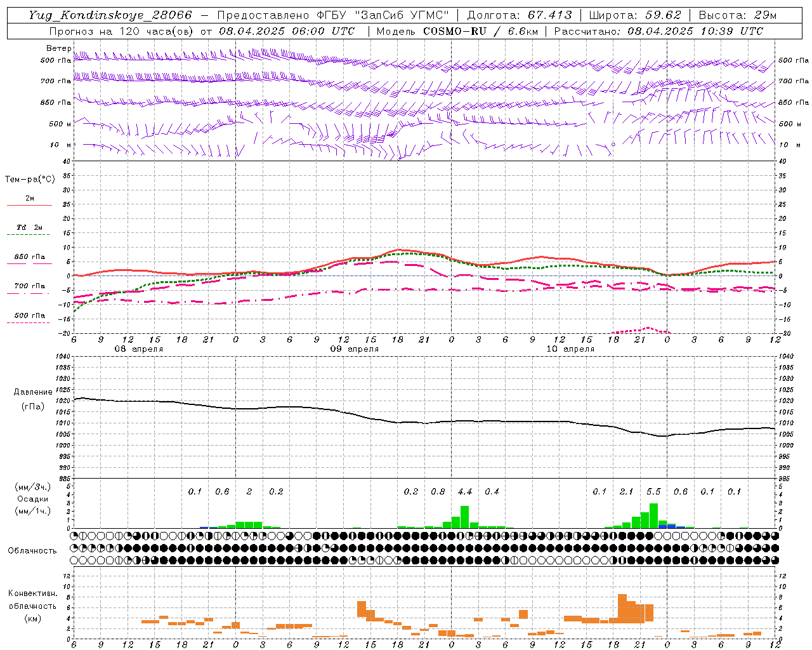
Task: Click forecast start time 08.04.2025 06:00 UTC
Action: click(x=287, y=31)
